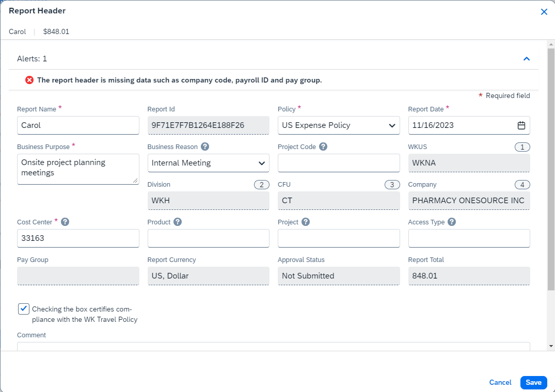Cancel editing the report header
The width and height of the screenshot is (555, 392).
(x=500, y=382)
